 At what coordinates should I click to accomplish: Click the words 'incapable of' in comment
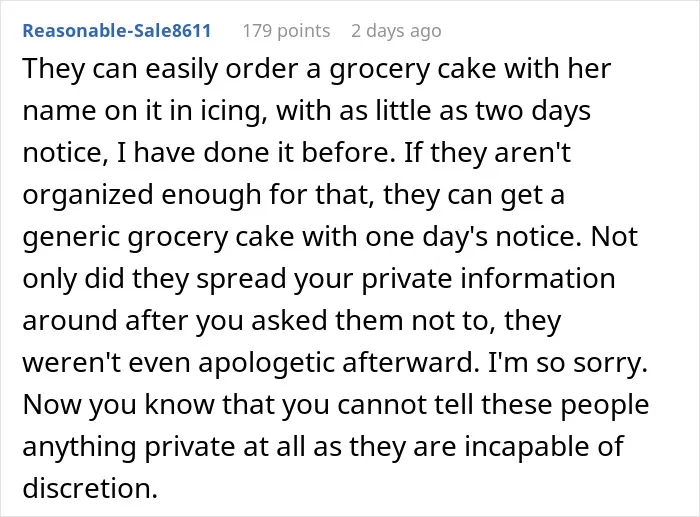pyautogui.click(x=543, y=447)
